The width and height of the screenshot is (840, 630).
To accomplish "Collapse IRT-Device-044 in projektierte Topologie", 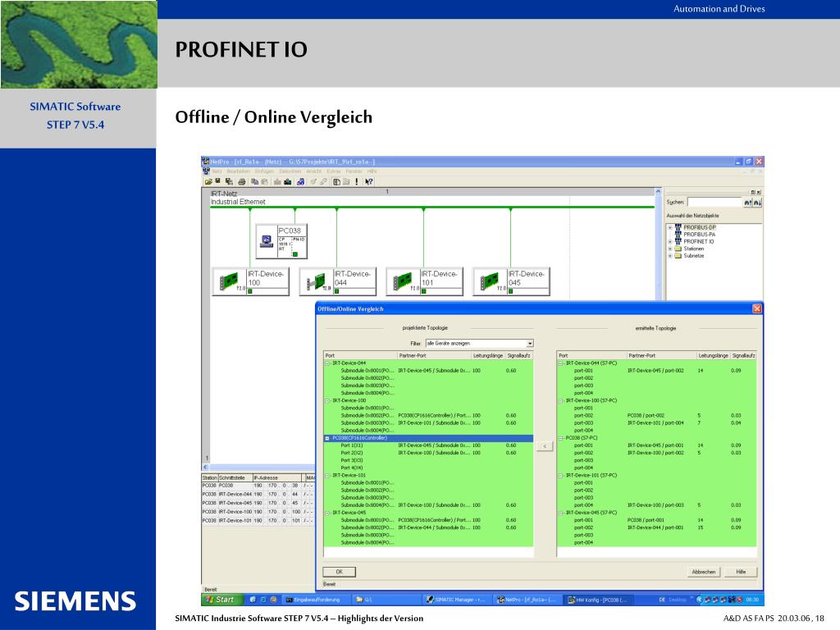I will click(x=327, y=363).
